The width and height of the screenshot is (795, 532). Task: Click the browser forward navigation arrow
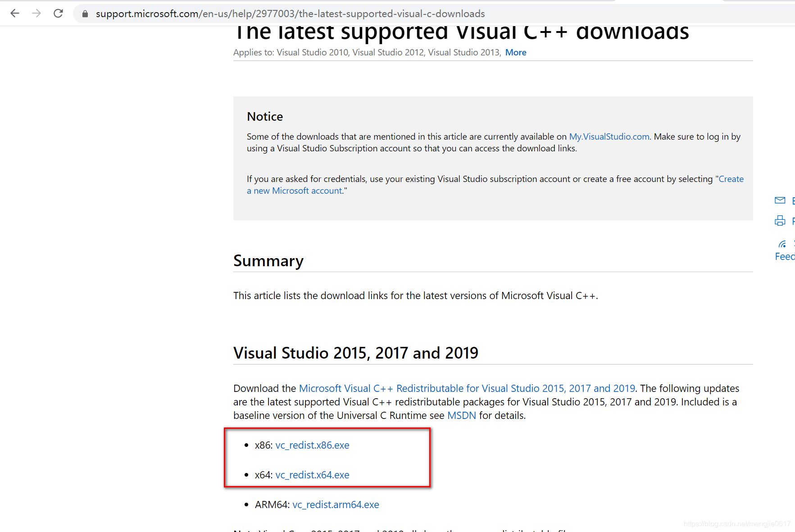click(x=36, y=13)
